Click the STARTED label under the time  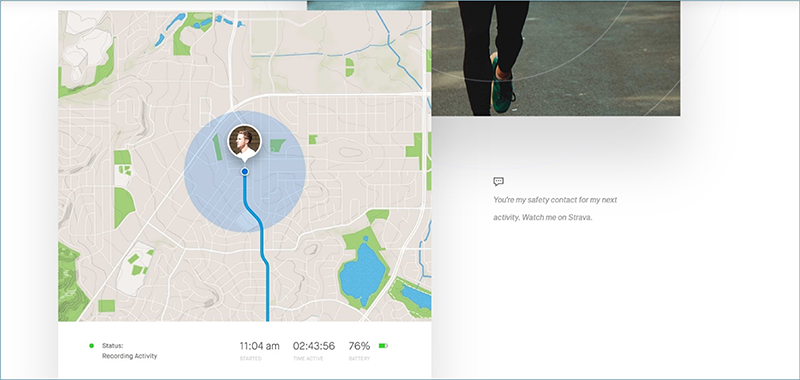[251, 359]
